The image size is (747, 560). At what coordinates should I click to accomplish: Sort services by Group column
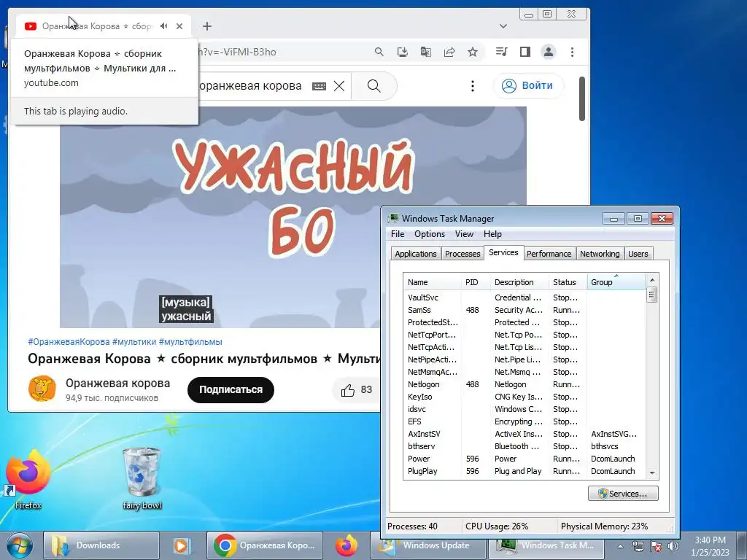tap(616, 282)
